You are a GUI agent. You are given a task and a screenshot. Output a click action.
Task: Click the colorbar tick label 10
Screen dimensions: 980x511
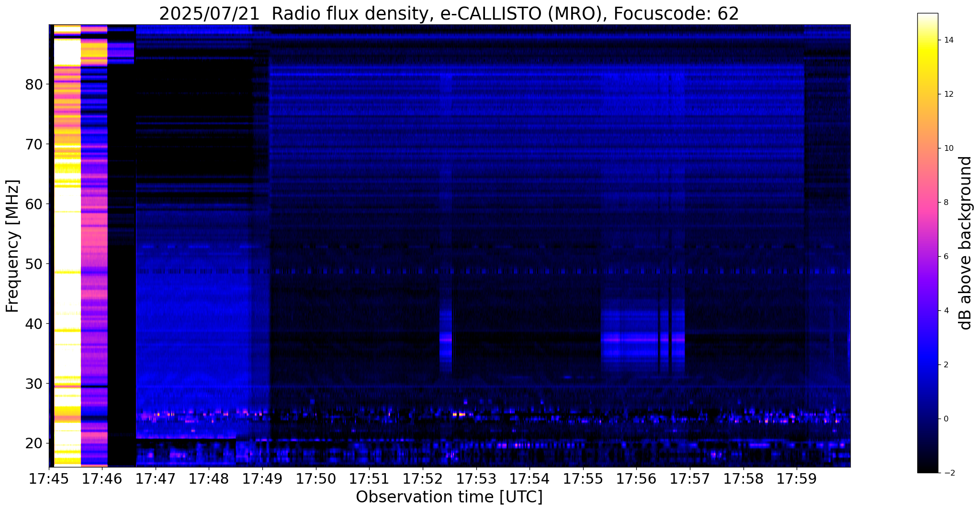point(948,148)
